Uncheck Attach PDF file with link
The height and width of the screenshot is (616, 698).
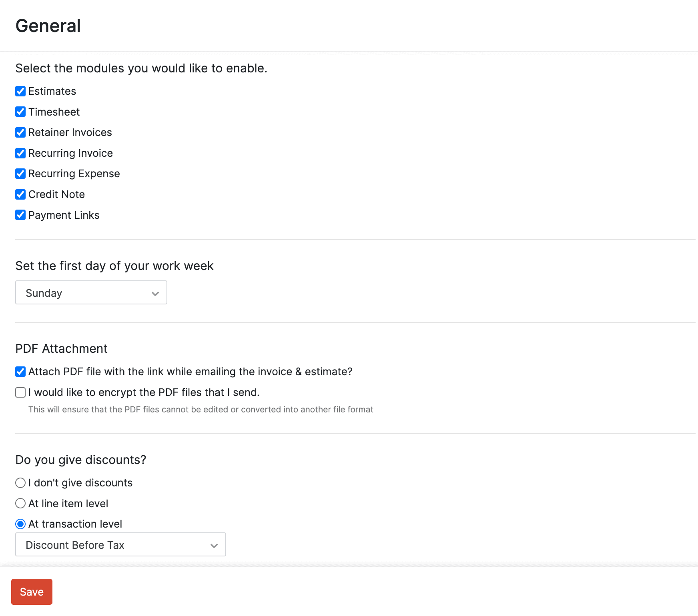(20, 372)
